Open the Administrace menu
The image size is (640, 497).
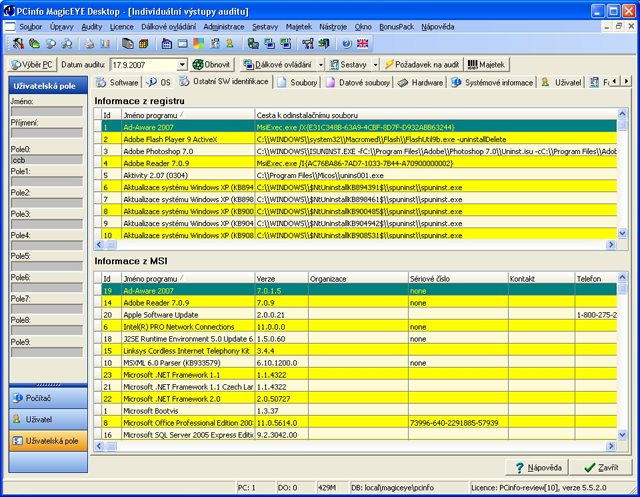coord(224,27)
